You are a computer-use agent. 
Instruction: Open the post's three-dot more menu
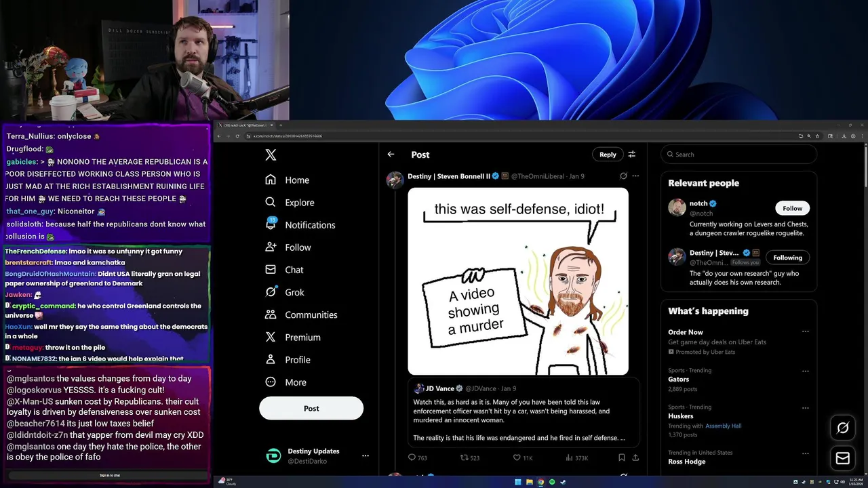tap(635, 176)
